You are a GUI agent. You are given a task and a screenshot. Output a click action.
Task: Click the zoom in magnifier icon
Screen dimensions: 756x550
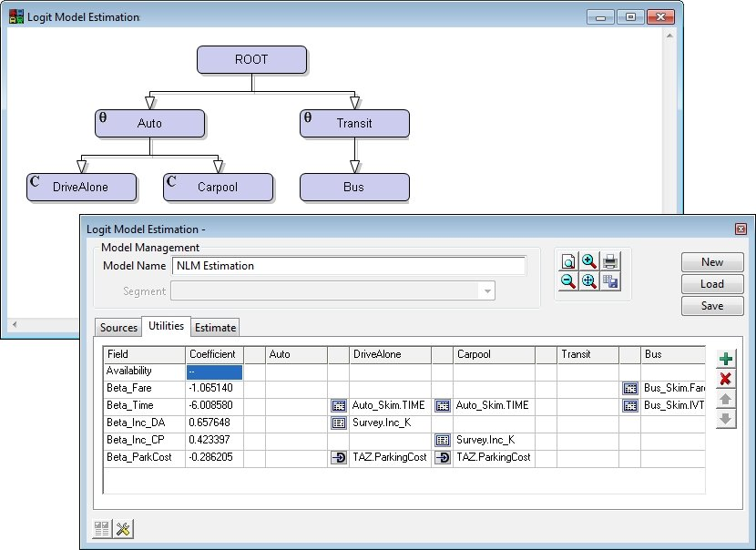(589, 261)
